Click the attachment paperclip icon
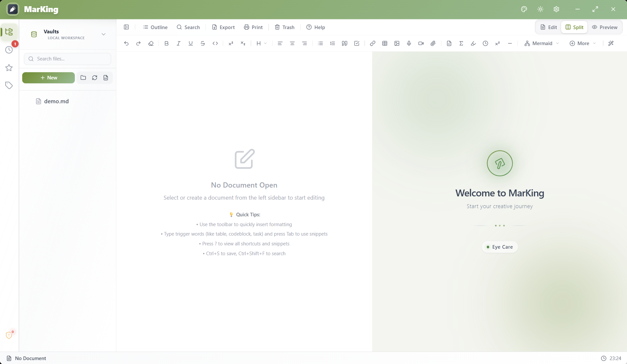 pyautogui.click(x=433, y=43)
